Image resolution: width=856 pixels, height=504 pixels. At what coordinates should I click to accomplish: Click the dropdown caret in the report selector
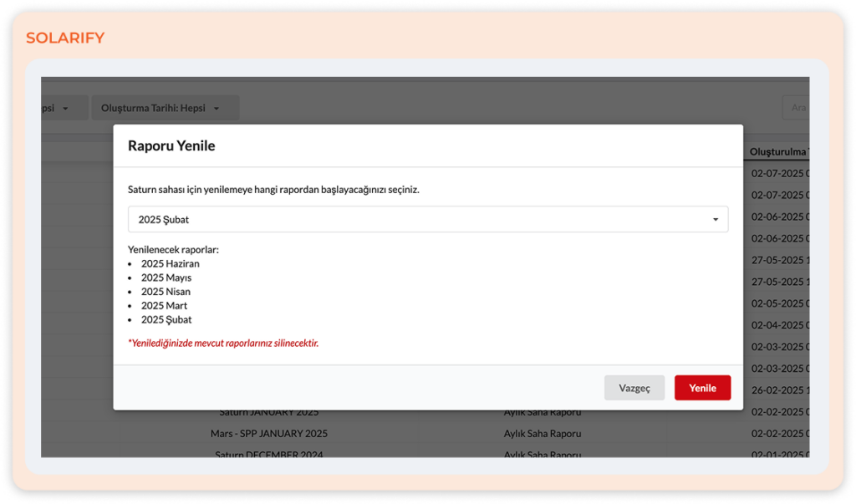[716, 220]
